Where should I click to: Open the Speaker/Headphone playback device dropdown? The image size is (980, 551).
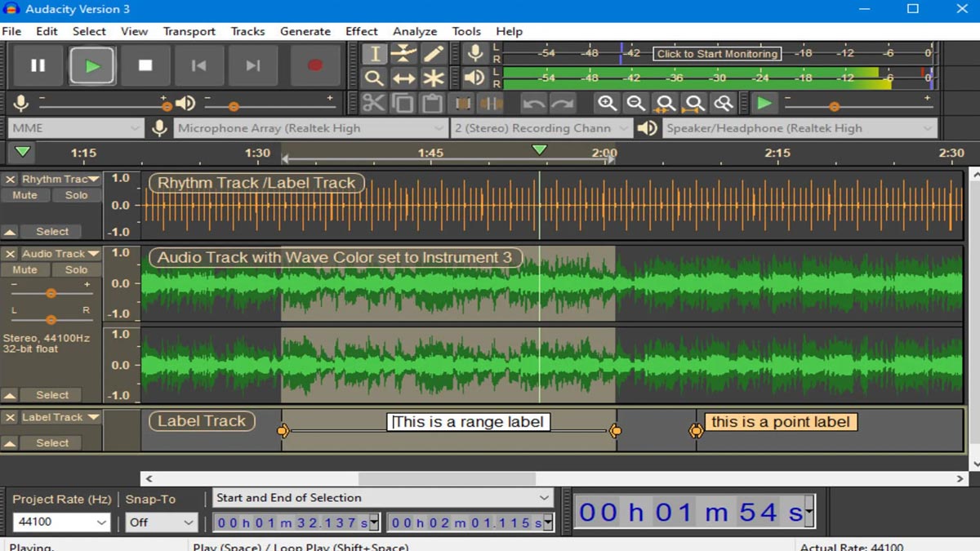[799, 128]
